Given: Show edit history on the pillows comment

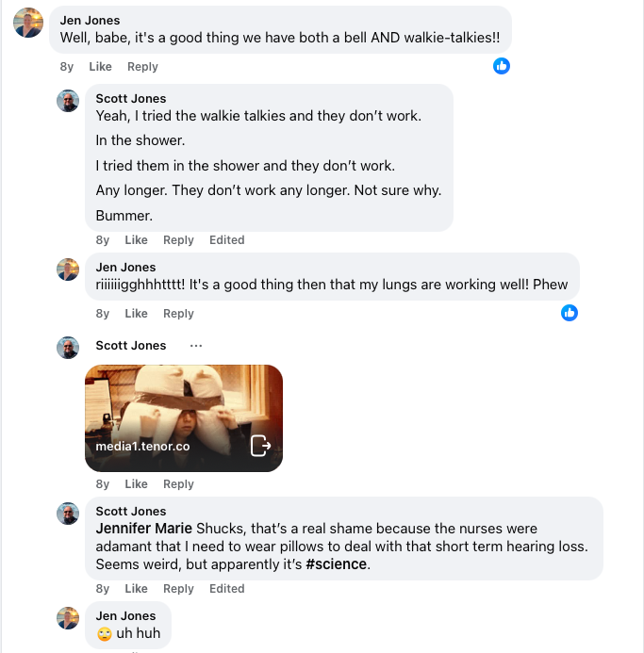Looking at the screenshot, I should (226, 589).
